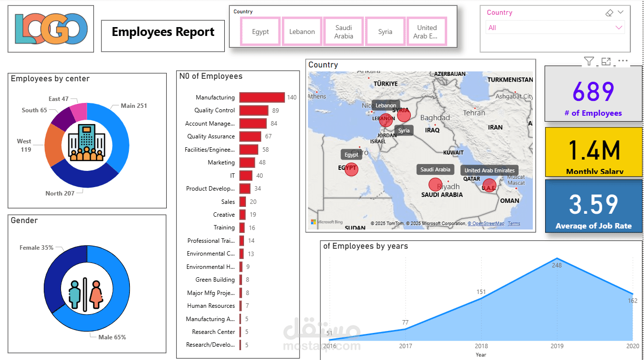The width and height of the screenshot is (644, 360).
Task: Open More options via the ellipsis icon
Action: (x=623, y=61)
